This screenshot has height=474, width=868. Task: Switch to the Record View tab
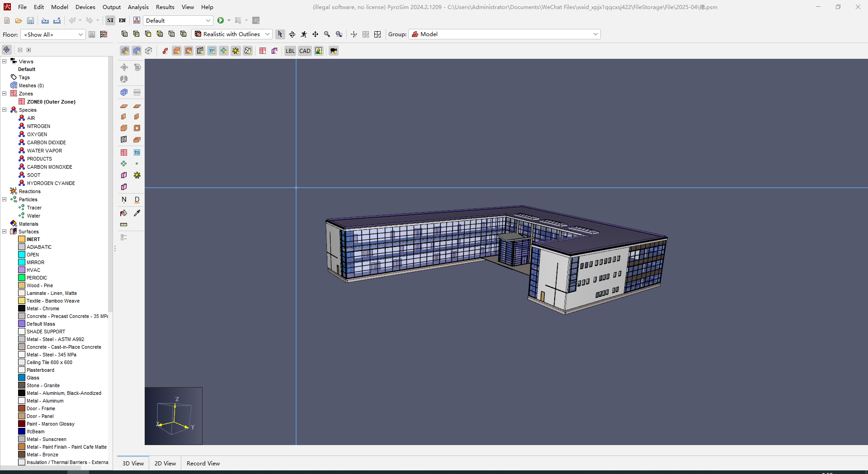coord(203,463)
